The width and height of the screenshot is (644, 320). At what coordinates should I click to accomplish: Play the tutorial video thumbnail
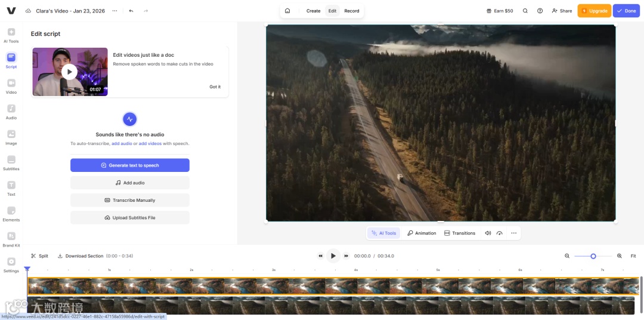point(70,72)
